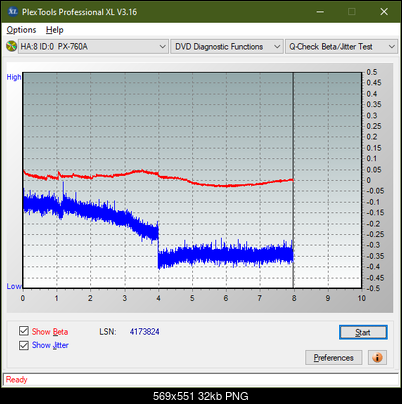Close the PlexTools Professional window
Viewport: 402px width, 404px height.
[x=384, y=12]
